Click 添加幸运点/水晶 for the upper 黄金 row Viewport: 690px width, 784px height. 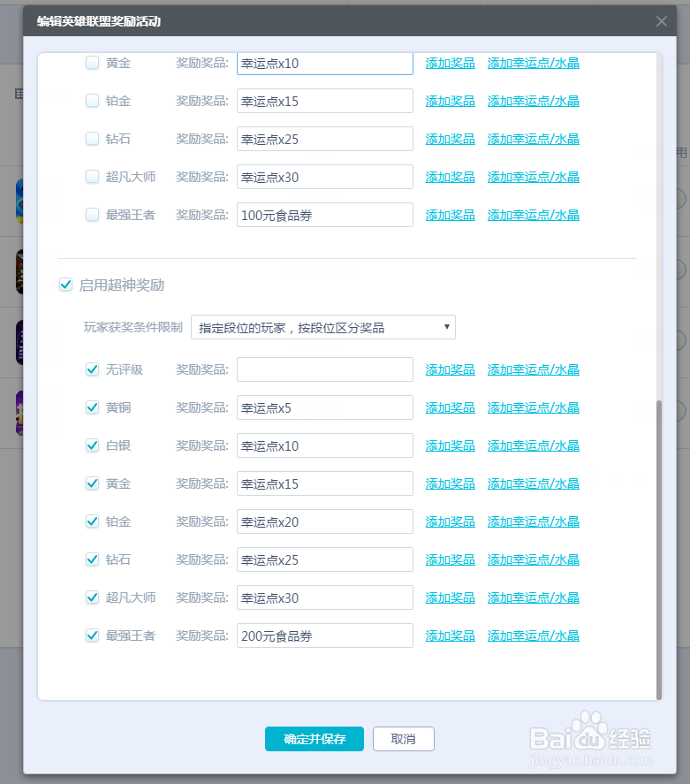tap(534, 63)
